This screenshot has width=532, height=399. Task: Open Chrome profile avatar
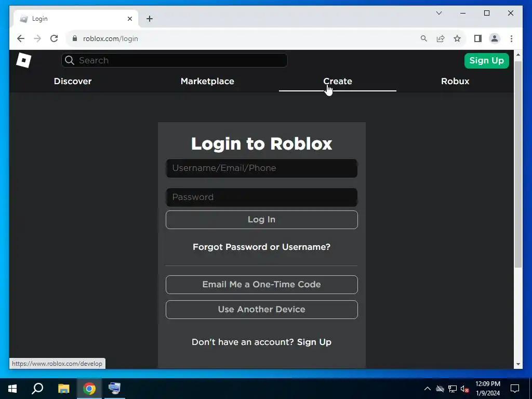coord(495,38)
